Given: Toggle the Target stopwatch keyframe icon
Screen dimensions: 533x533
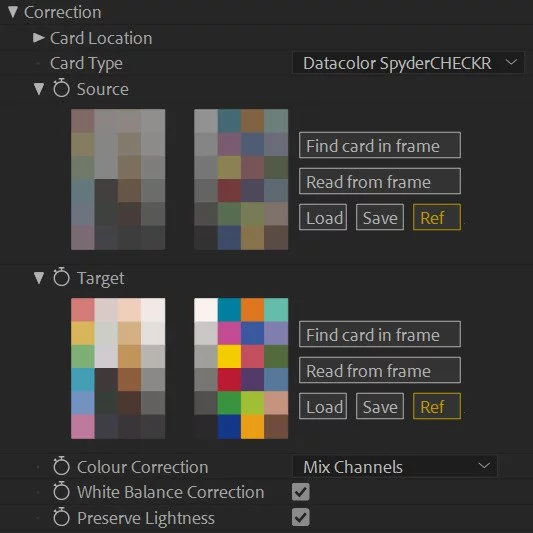Looking at the screenshot, I should coord(61,277).
